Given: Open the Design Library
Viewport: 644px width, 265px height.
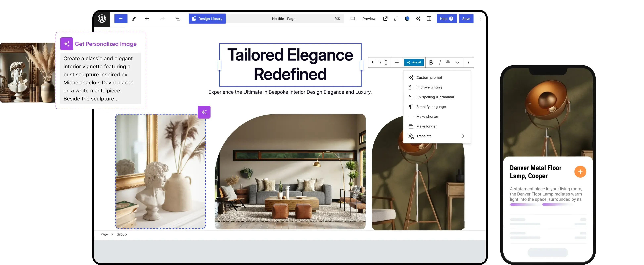Looking at the screenshot, I should click(x=207, y=19).
